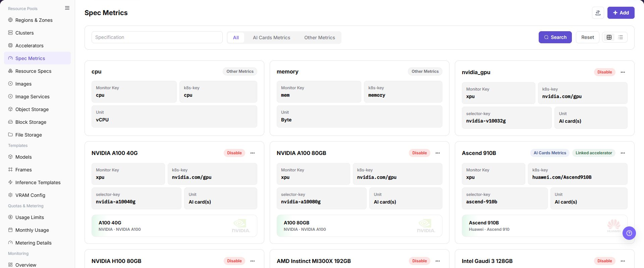The height and width of the screenshot is (268, 644).
Task: Click Disable tag on NVIDIA A100 80GB
Action: 419,153
